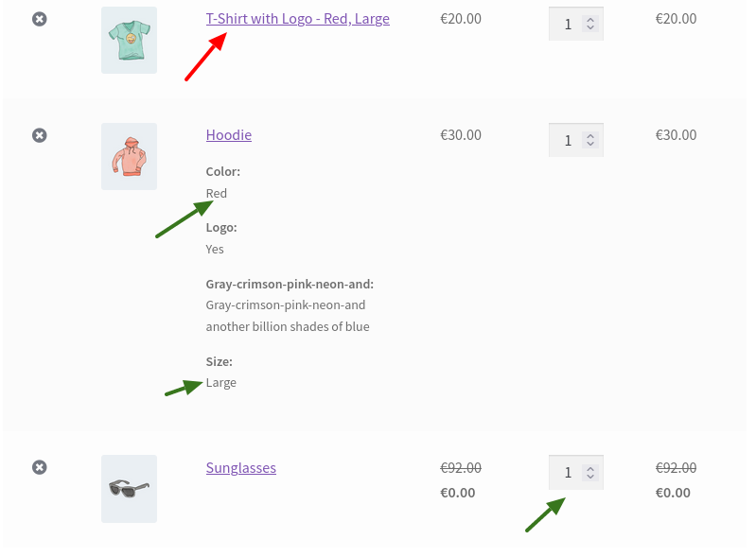Remove the Hoodie from cart
Image resolution: width=756 pixels, height=557 pixels.
pyautogui.click(x=40, y=135)
